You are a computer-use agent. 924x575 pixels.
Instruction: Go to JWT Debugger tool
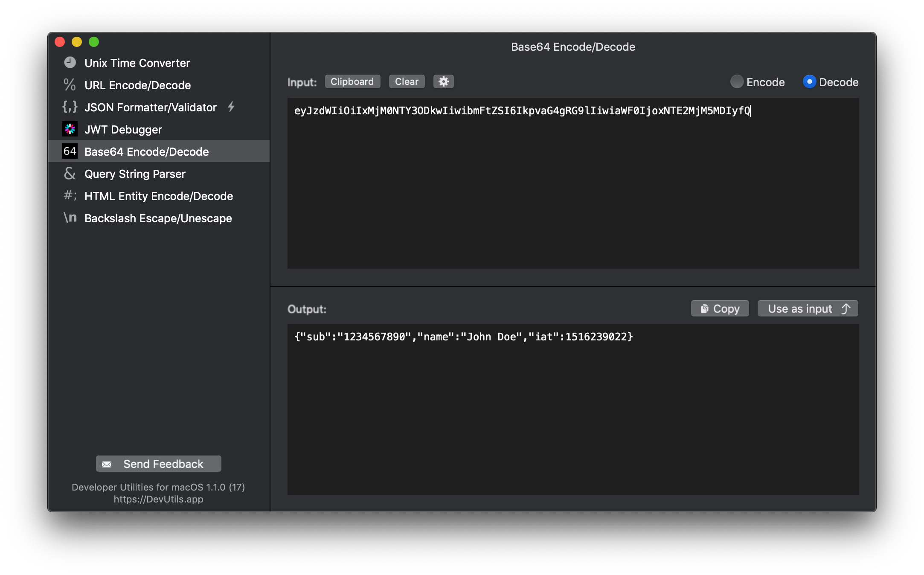[x=159, y=129]
